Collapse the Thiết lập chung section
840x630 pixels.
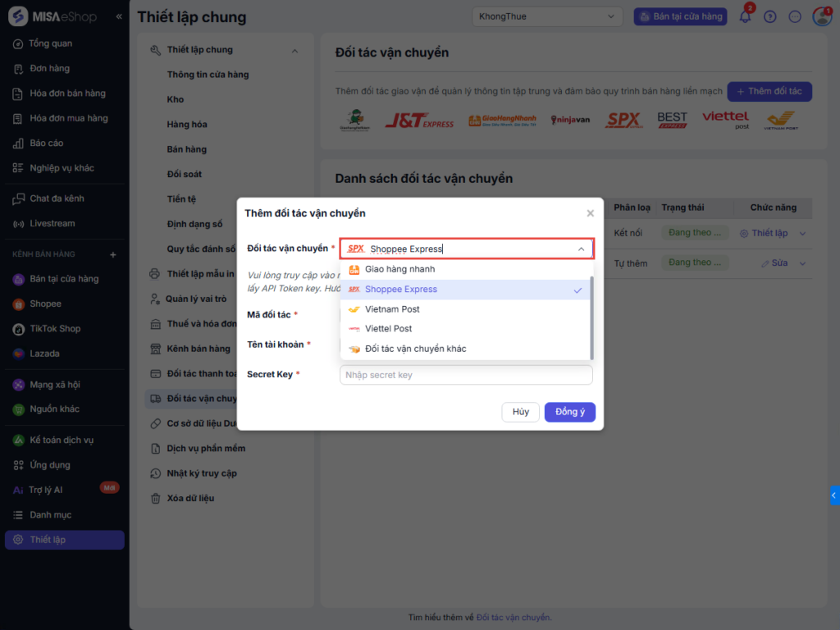(x=294, y=50)
